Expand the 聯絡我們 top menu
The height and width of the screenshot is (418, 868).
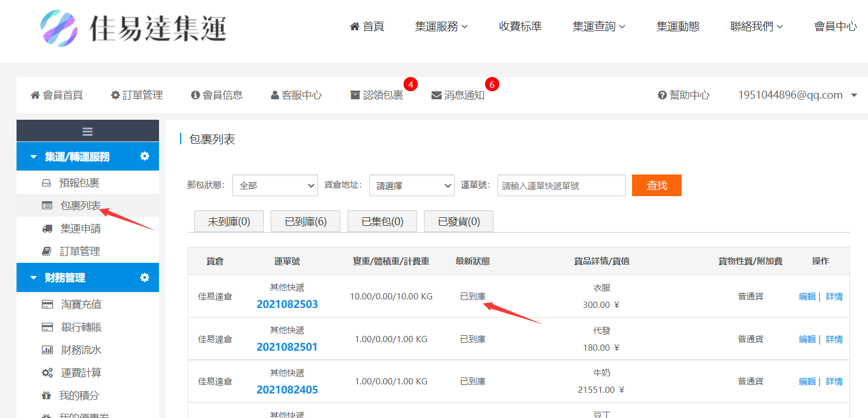coord(756,26)
